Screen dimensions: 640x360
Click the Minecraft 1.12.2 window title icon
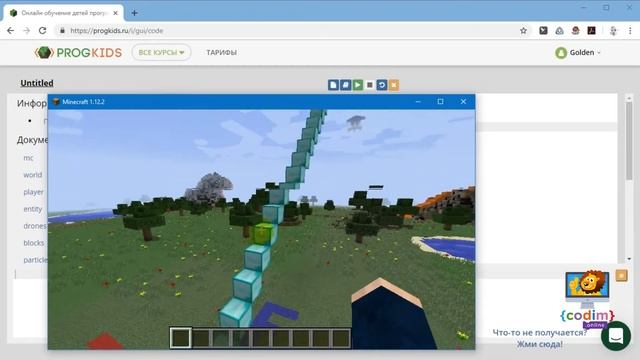pyautogui.click(x=56, y=102)
